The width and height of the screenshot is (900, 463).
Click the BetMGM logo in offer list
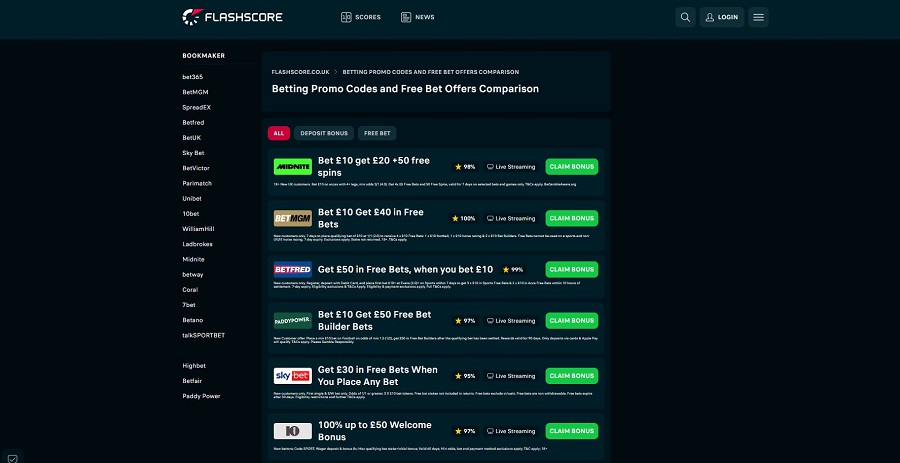pos(293,219)
